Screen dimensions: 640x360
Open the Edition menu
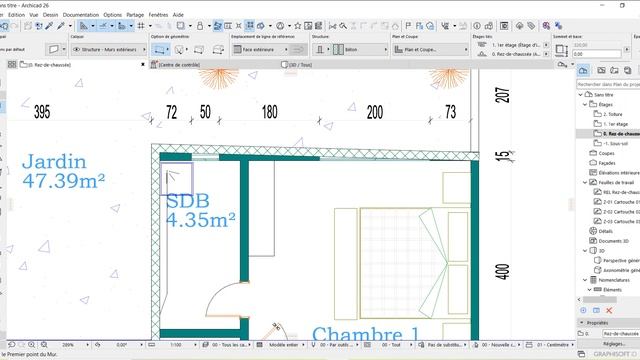pyautogui.click(x=17, y=15)
